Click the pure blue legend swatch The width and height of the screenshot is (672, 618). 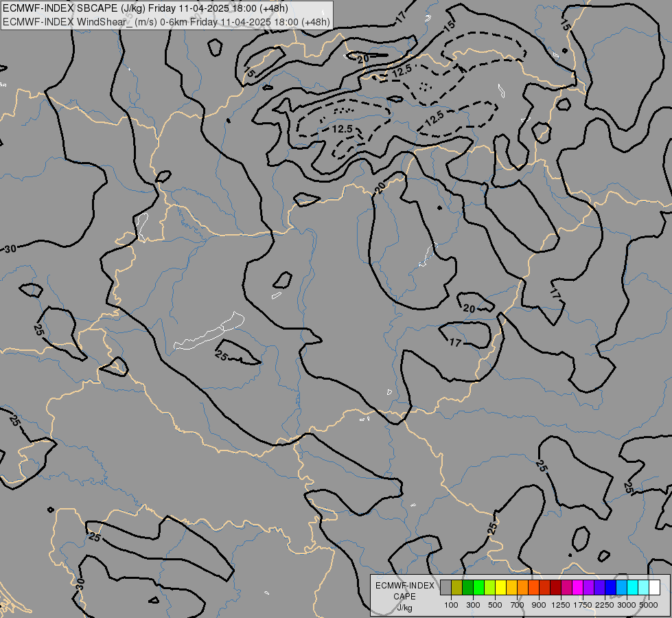610,587
